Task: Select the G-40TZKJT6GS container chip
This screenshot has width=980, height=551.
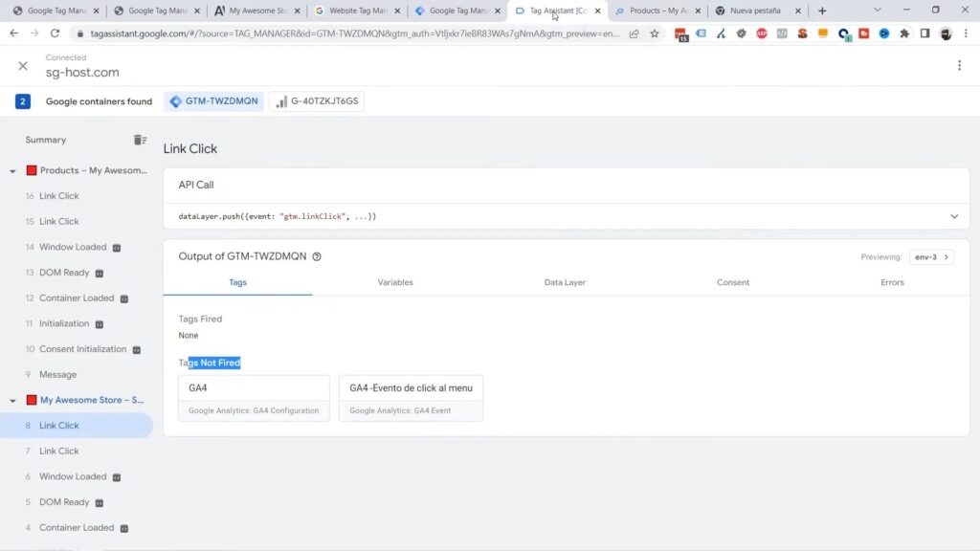Action: coord(317,101)
